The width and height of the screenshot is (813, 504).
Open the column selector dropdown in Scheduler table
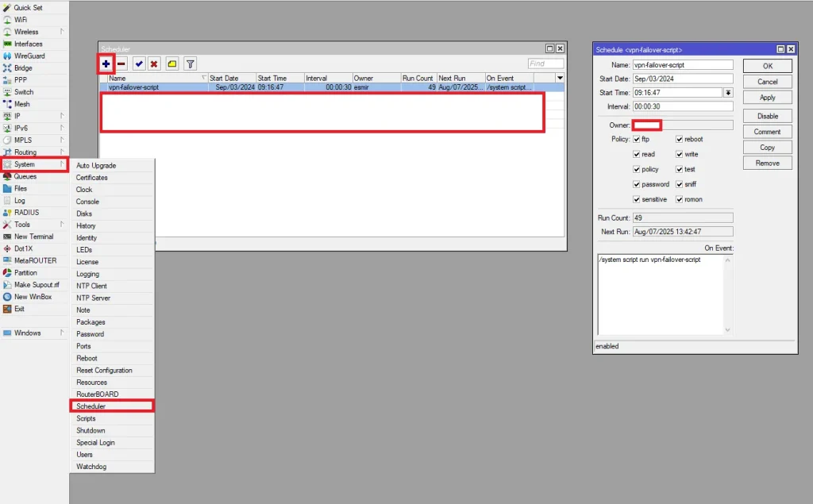[x=560, y=78]
